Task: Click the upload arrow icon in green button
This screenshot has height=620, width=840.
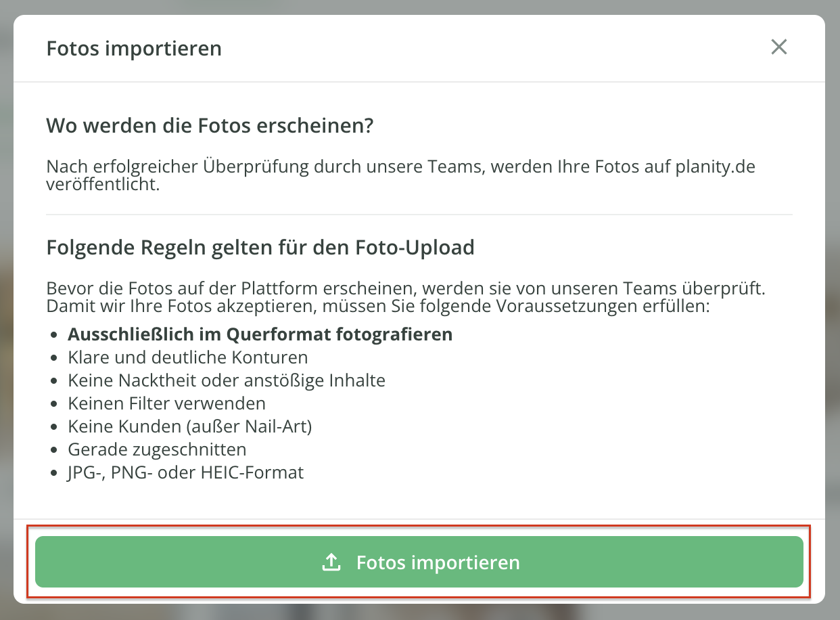Action: click(330, 562)
